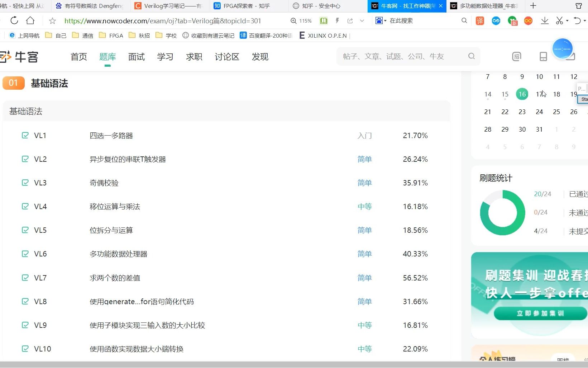Click the green checkmark beside VL1
This screenshot has height=368, width=588.
25,135
